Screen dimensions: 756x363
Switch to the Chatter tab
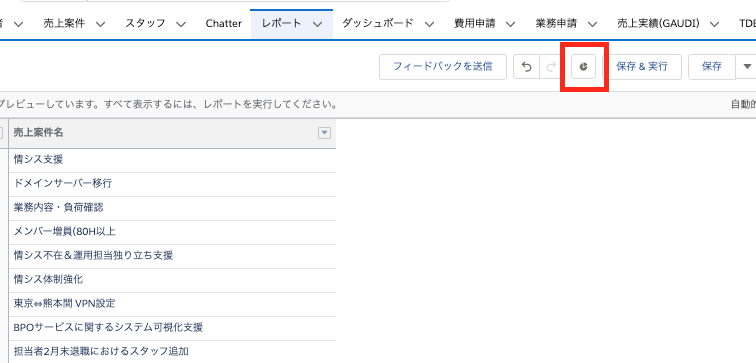(223, 23)
